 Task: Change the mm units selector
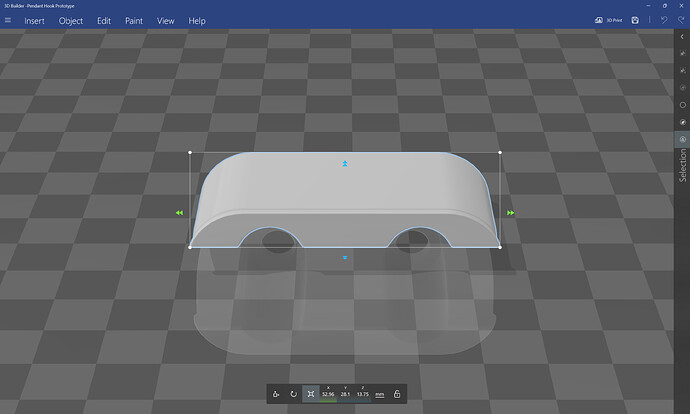pyautogui.click(x=380, y=394)
